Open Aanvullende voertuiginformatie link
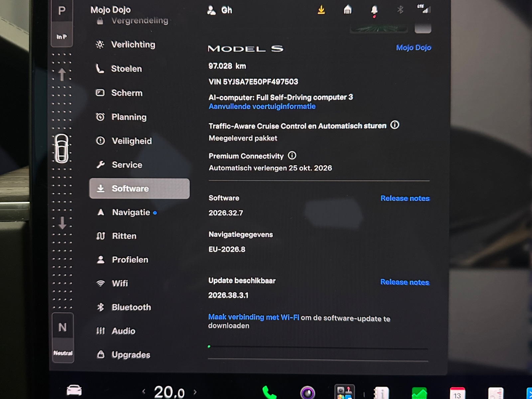This screenshot has width=532, height=399. 262,106
